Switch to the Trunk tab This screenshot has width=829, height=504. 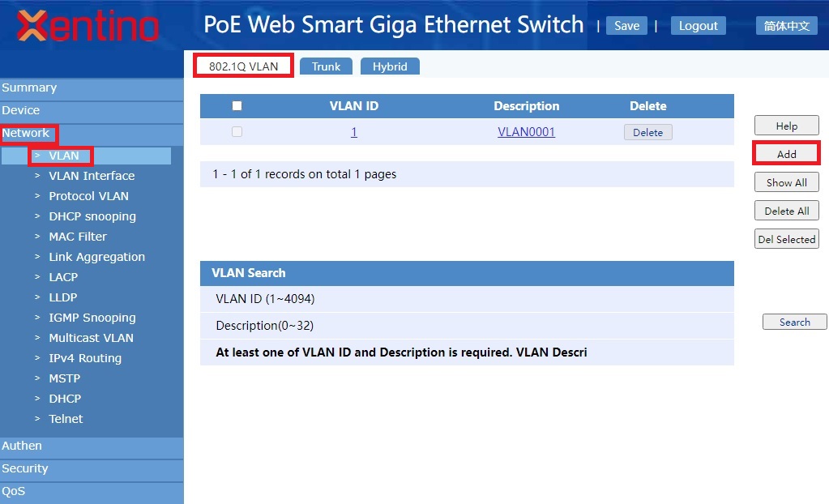pos(326,66)
